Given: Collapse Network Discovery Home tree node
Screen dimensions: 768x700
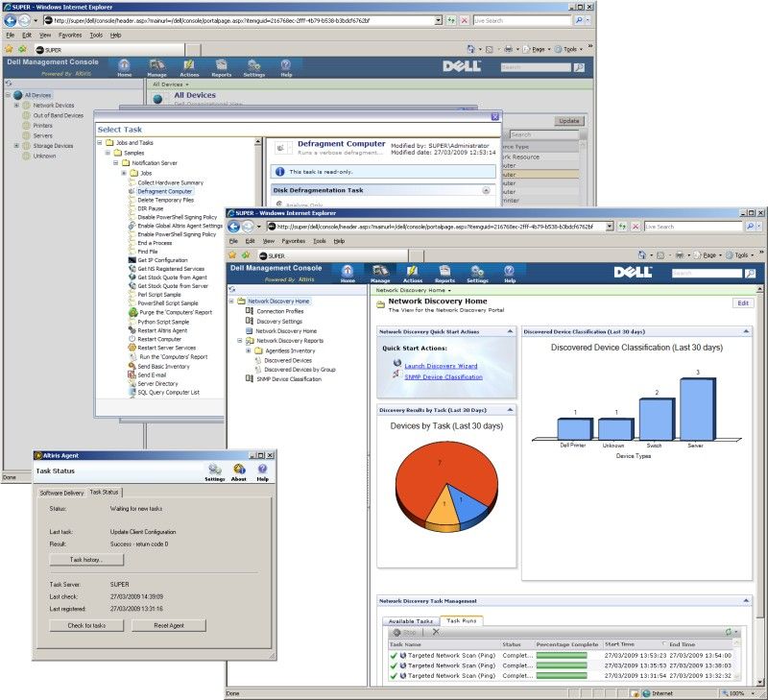Looking at the screenshot, I should (231, 302).
